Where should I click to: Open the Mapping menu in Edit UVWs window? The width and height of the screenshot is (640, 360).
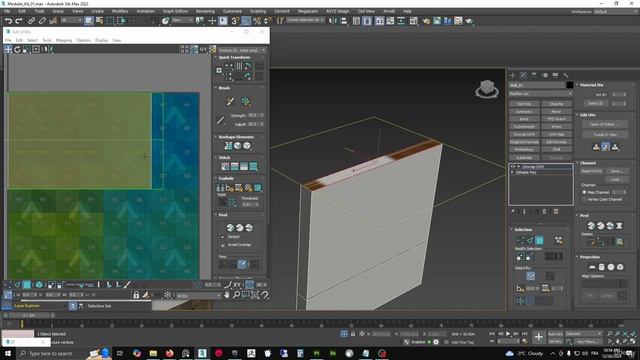(64, 40)
